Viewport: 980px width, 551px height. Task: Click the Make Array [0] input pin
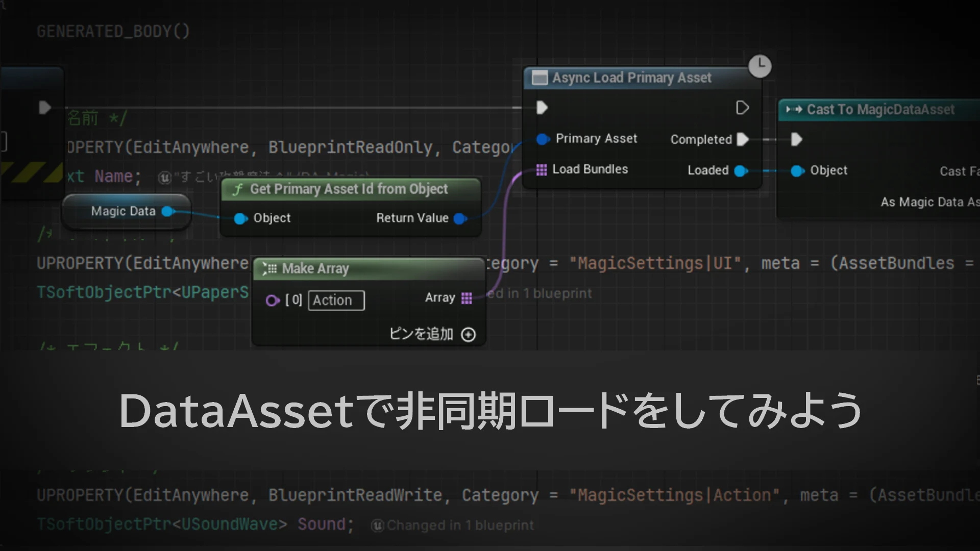[273, 300]
